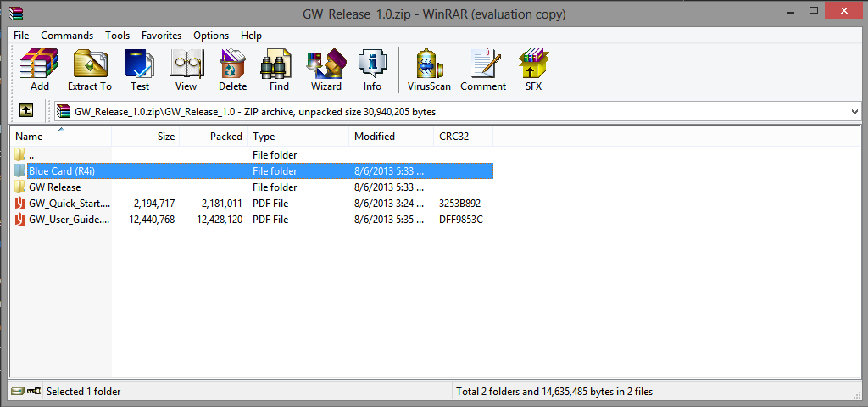Show archive Info

point(372,70)
